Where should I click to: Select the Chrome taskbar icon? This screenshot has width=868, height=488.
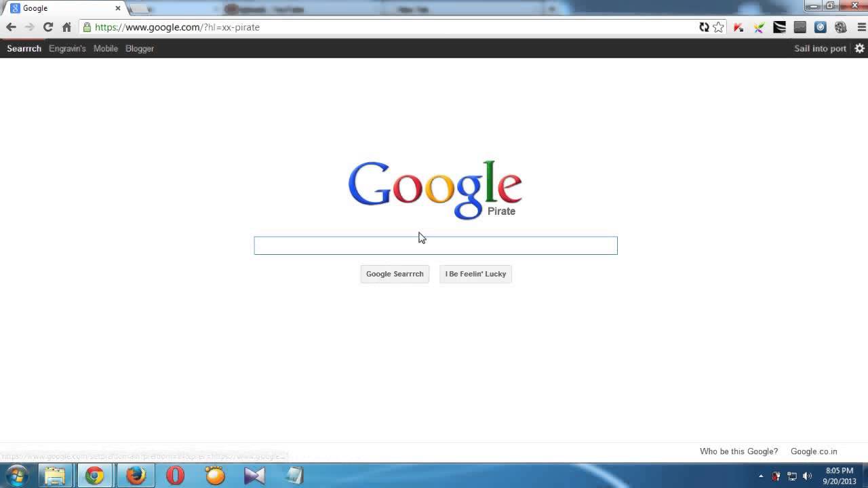tap(95, 475)
